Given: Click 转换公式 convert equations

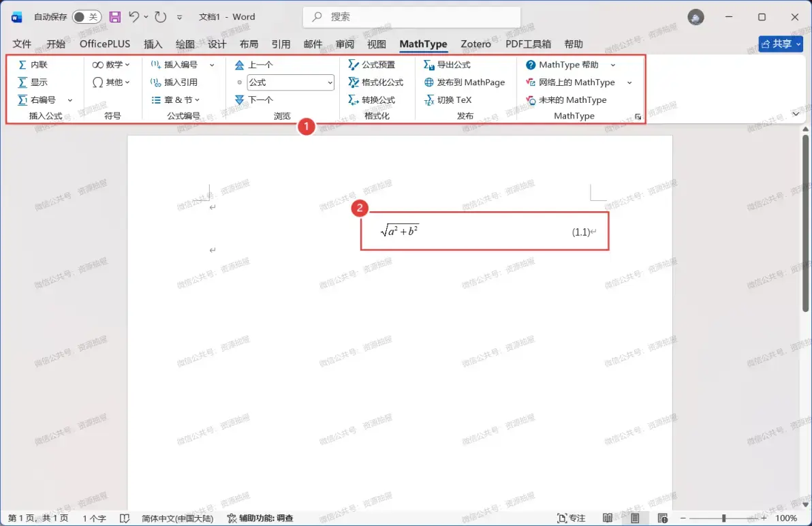Looking at the screenshot, I should [372, 100].
